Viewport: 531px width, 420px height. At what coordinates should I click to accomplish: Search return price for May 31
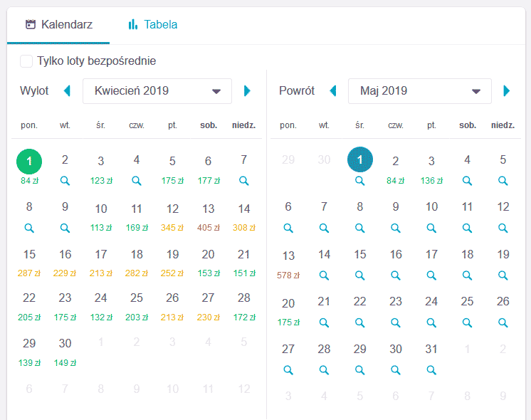coord(431,370)
